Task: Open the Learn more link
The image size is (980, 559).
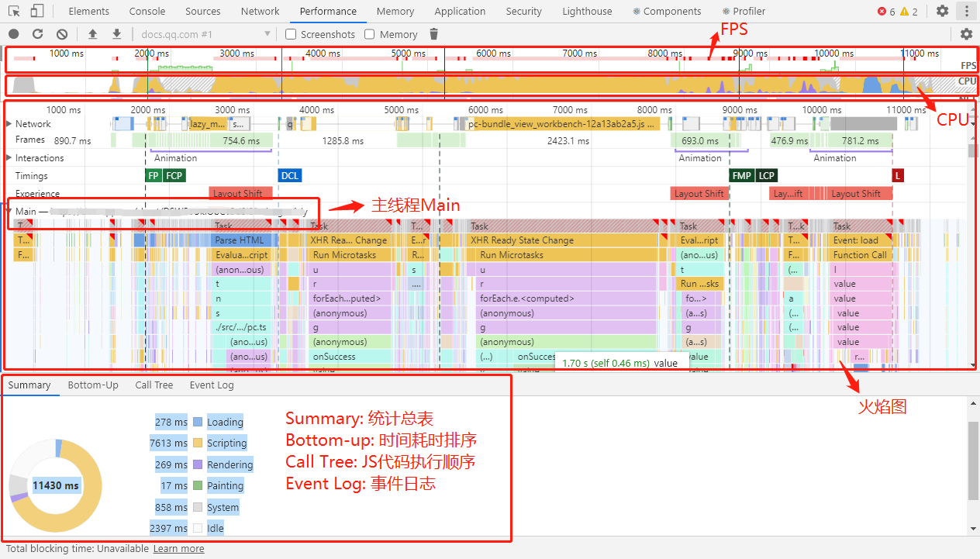Action: click(x=178, y=549)
